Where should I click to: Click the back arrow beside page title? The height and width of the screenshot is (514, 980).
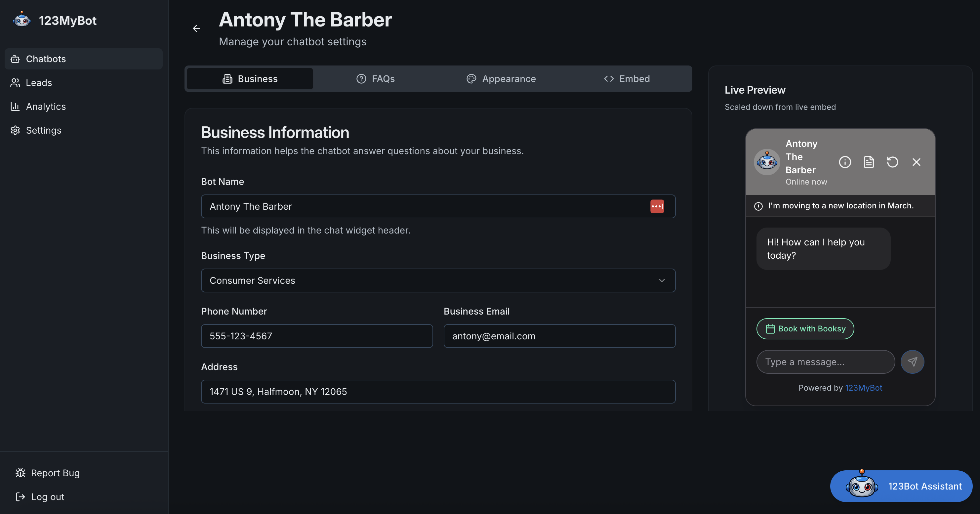tap(196, 28)
